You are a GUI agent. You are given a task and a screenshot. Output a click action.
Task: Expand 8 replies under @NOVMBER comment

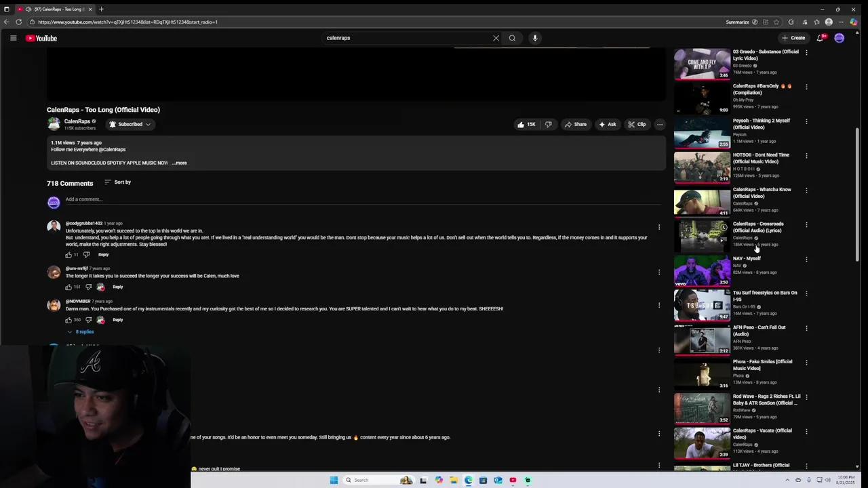[x=81, y=332]
